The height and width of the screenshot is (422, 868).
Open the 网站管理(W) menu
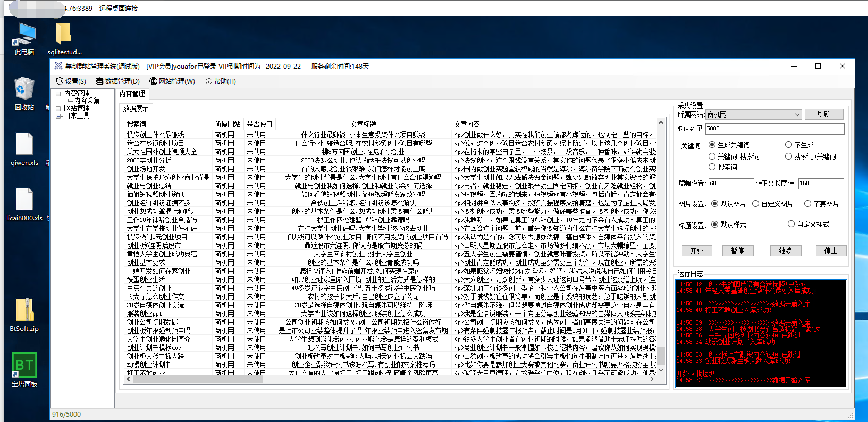(172, 81)
